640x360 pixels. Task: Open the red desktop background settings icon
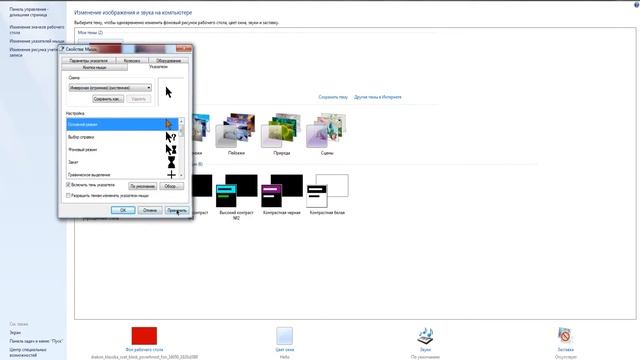pyautogui.click(x=144, y=336)
